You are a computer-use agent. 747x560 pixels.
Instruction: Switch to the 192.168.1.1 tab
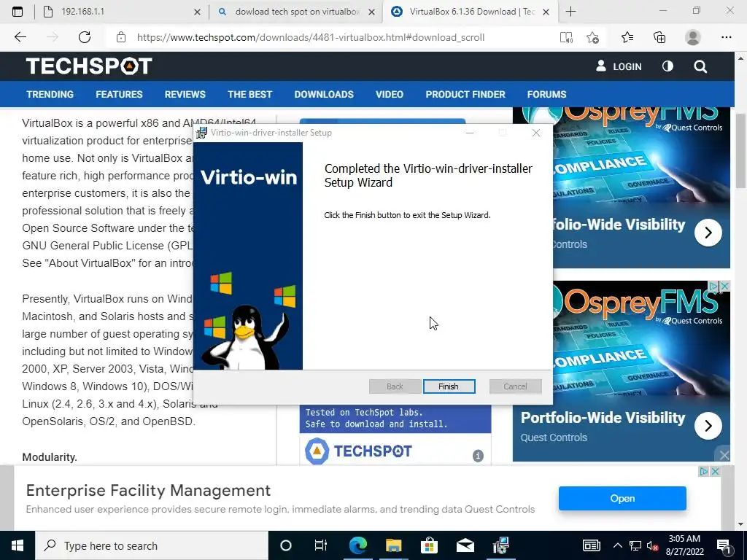pyautogui.click(x=121, y=12)
